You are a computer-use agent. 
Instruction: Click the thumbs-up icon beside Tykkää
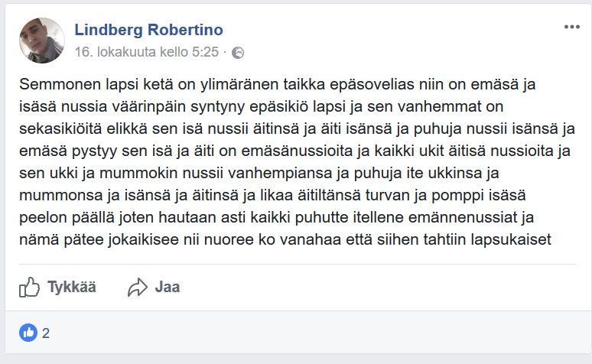tap(29, 288)
